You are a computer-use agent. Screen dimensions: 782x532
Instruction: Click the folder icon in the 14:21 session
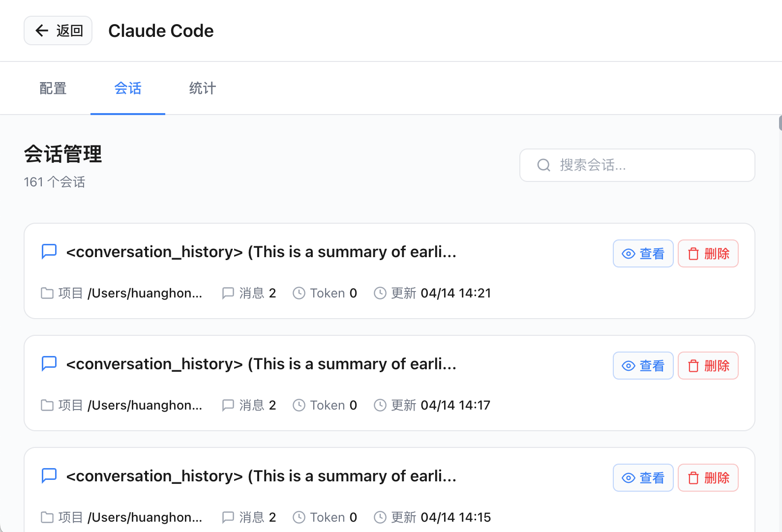(47, 294)
